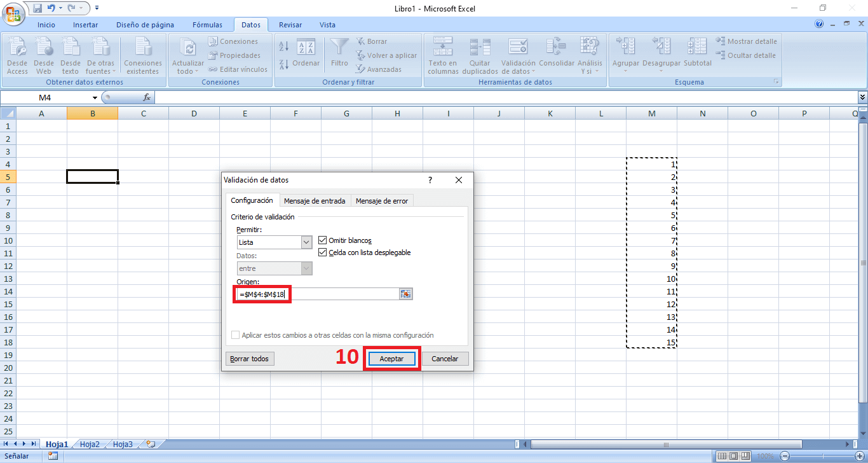This screenshot has height=463, width=868.
Task: Click the Excel help question icon
Action: [819, 24]
